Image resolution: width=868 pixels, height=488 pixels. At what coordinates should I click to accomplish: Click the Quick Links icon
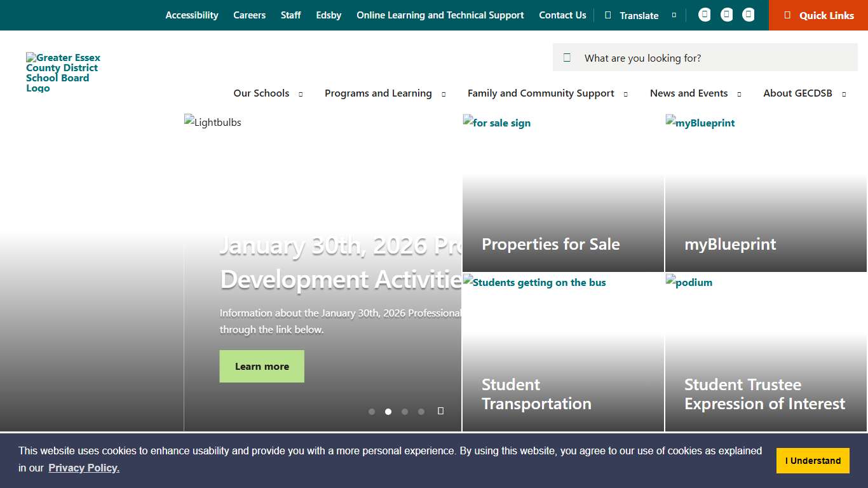[789, 15]
